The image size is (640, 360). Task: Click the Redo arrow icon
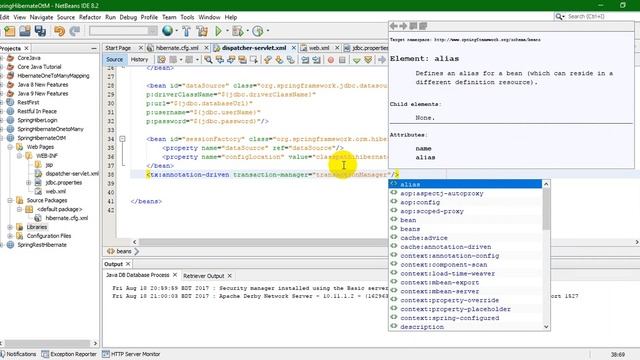(75, 31)
